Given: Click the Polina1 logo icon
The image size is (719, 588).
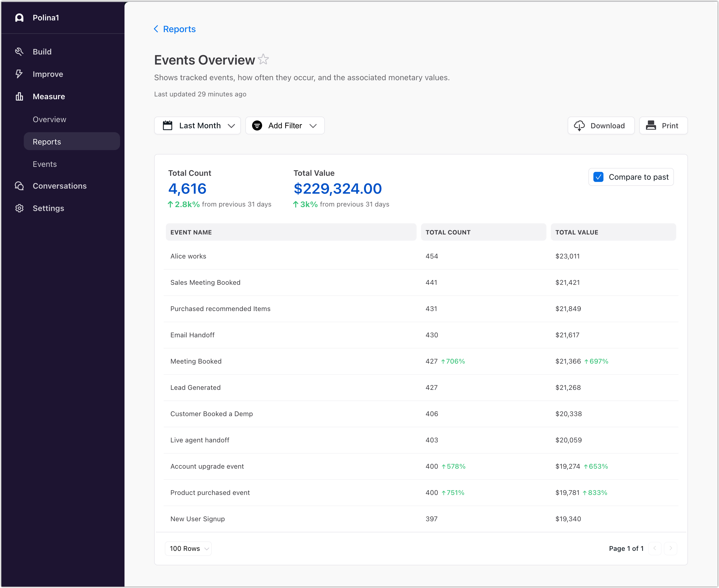Looking at the screenshot, I should [x=19, y=18].
